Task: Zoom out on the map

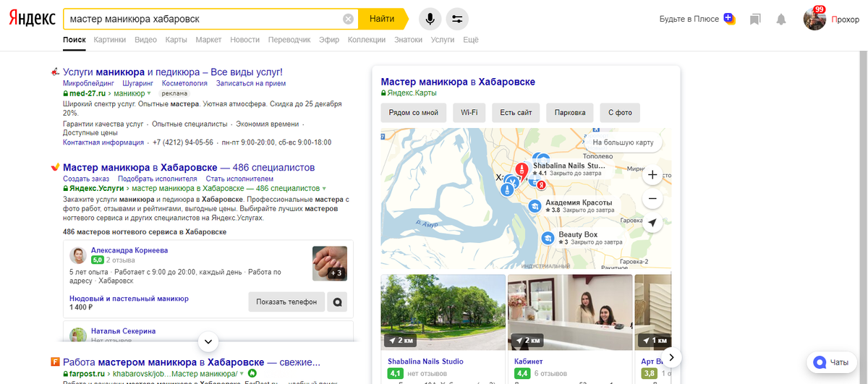Action: pyautogui.click(x=652, y=197)
